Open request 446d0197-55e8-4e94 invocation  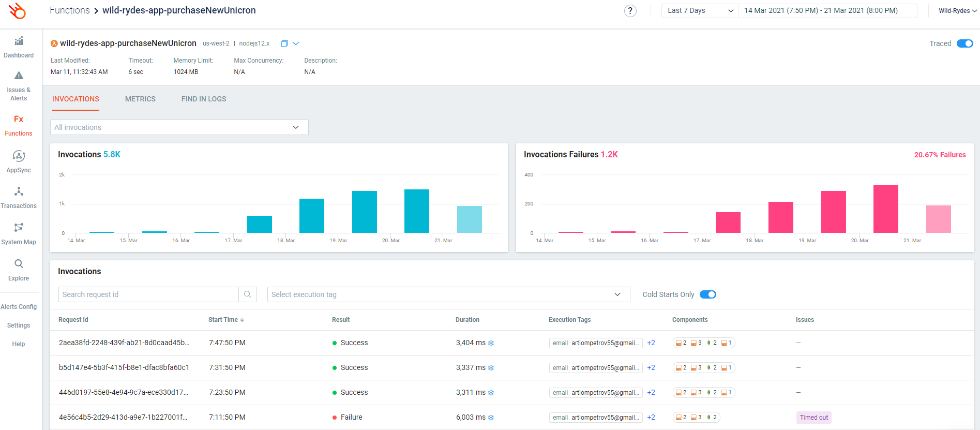[x=124, y=393]
